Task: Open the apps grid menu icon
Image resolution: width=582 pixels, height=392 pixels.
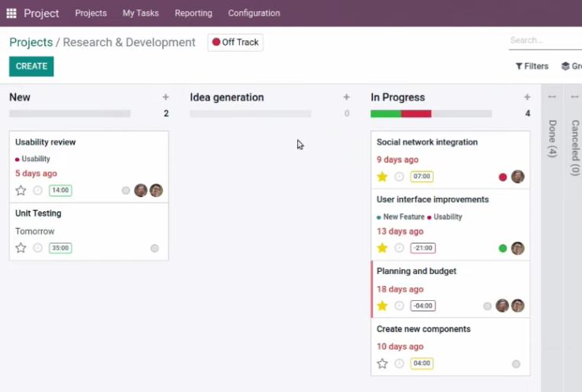Action: [12, 13]
